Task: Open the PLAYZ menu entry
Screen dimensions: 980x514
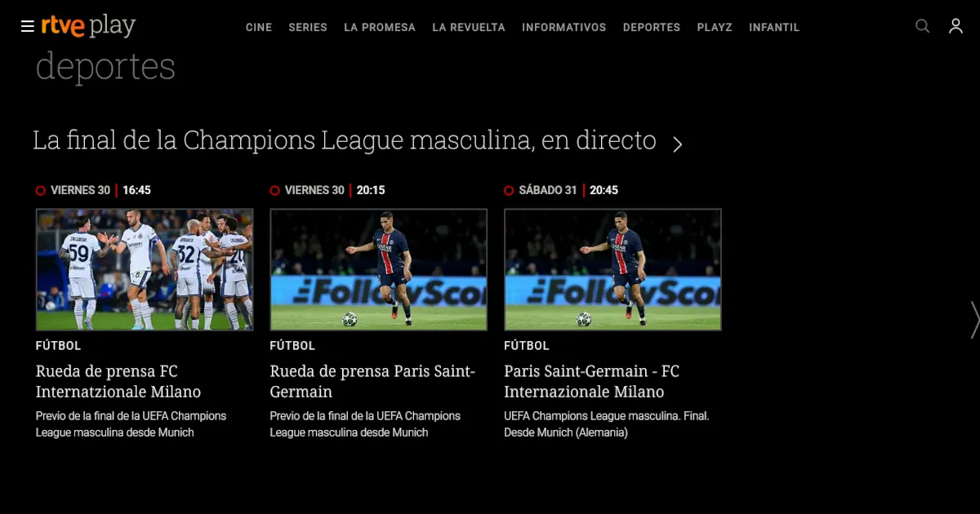Action: click(x=715, y=27)
